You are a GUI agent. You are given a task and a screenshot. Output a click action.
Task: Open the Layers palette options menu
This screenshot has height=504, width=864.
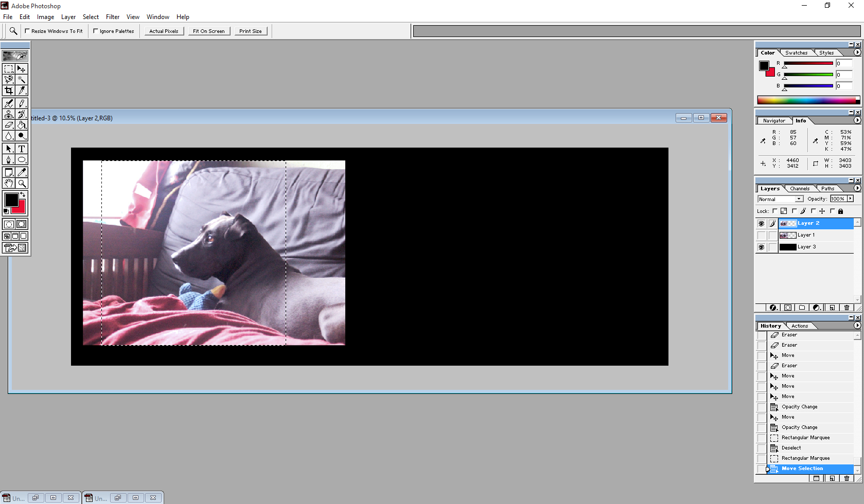coord(857,188)
